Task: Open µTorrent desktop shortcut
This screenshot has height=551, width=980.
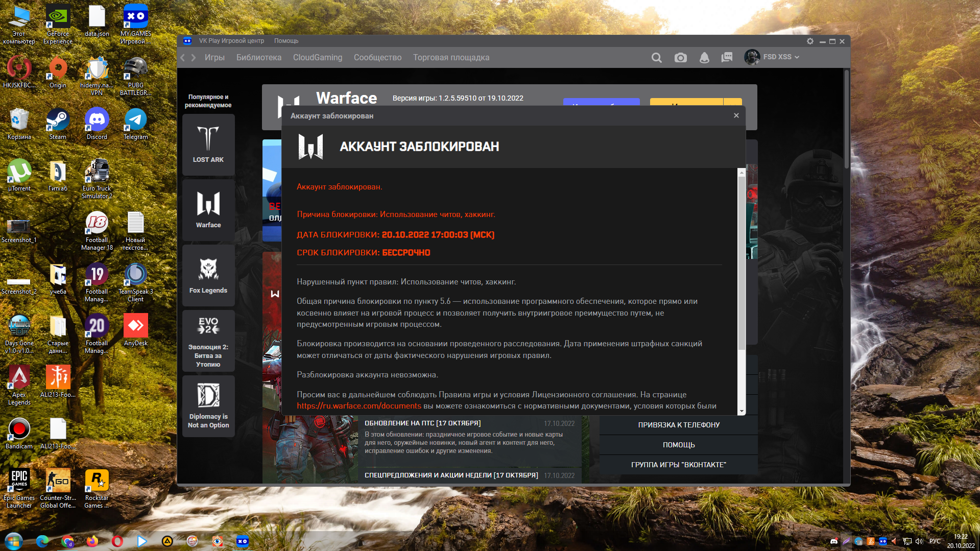Action: [19, 176]
